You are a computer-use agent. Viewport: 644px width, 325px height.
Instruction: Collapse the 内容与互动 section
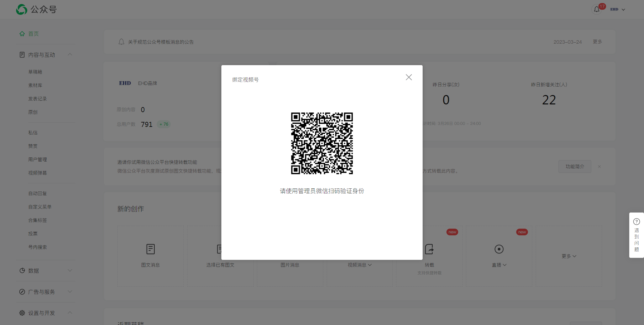coord(70,55)
